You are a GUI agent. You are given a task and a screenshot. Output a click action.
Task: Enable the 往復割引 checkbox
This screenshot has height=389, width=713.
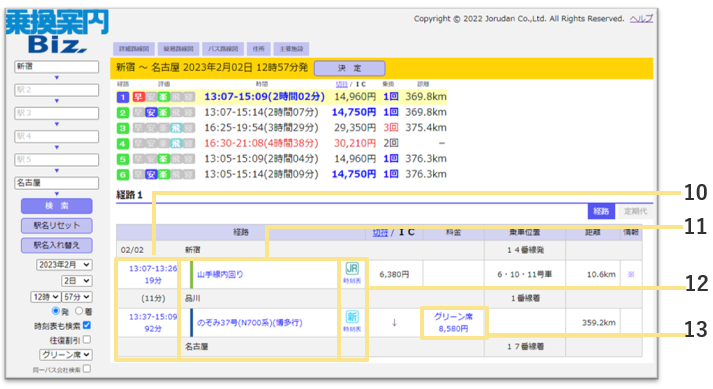click(x=87, y=340)
